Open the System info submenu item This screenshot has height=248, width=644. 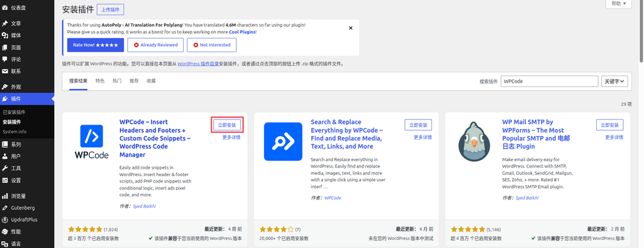(x=14, y=132)
